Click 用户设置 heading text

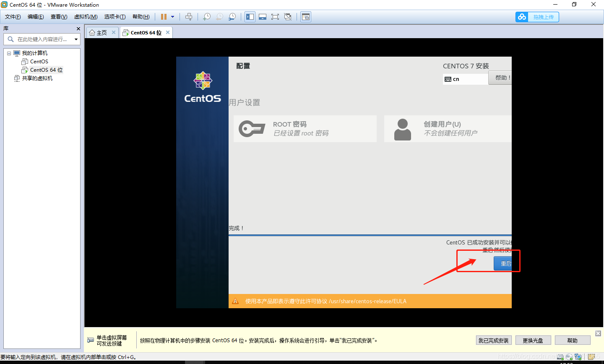point(245,103)
